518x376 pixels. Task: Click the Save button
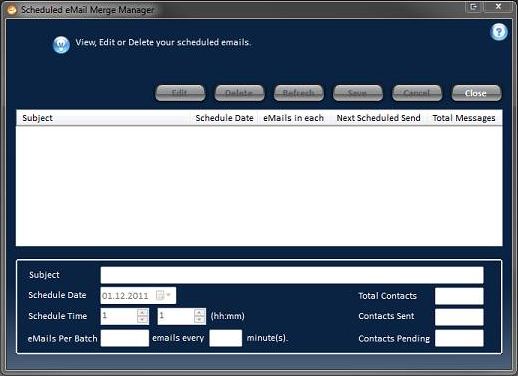pos(358,93)
